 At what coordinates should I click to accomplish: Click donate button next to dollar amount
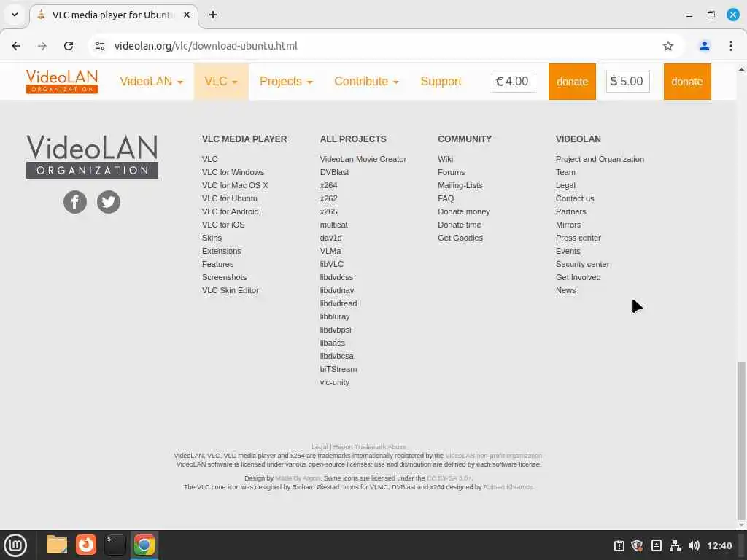687,82
